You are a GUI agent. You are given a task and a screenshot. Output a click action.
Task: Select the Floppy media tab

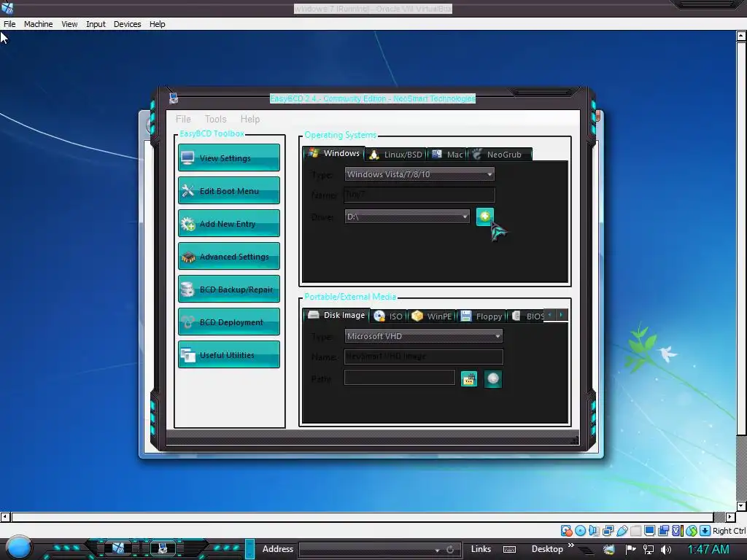(481, 316)
